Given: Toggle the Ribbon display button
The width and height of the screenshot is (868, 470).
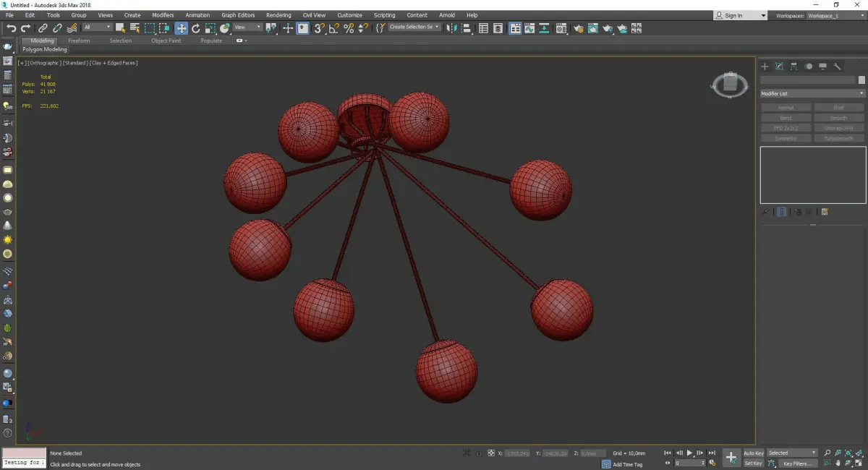Looking at the screenshot, I should pyautogui.click(x=515, y=28).
